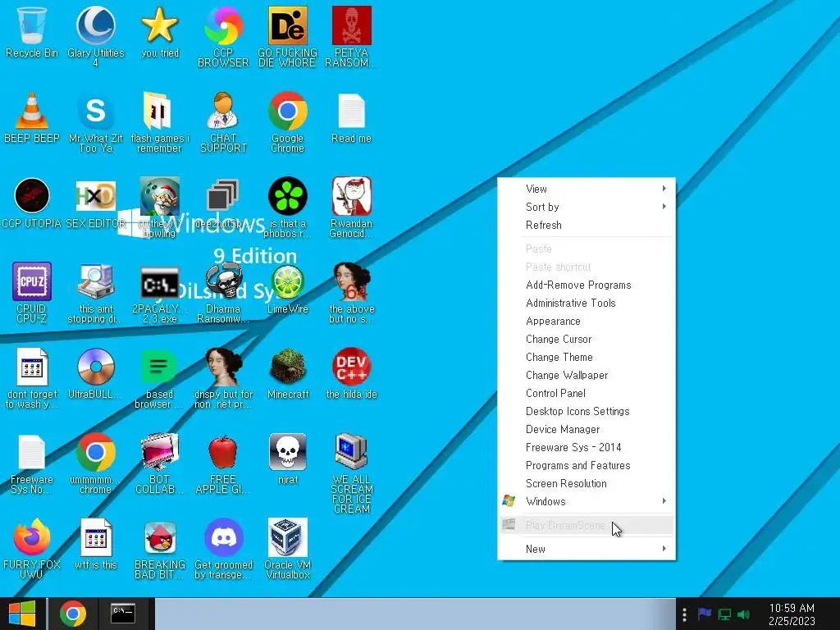The height and width of the screenshot is (630, 840).
Task: Choose Appearance in context menu
Action: click(586, 321)
